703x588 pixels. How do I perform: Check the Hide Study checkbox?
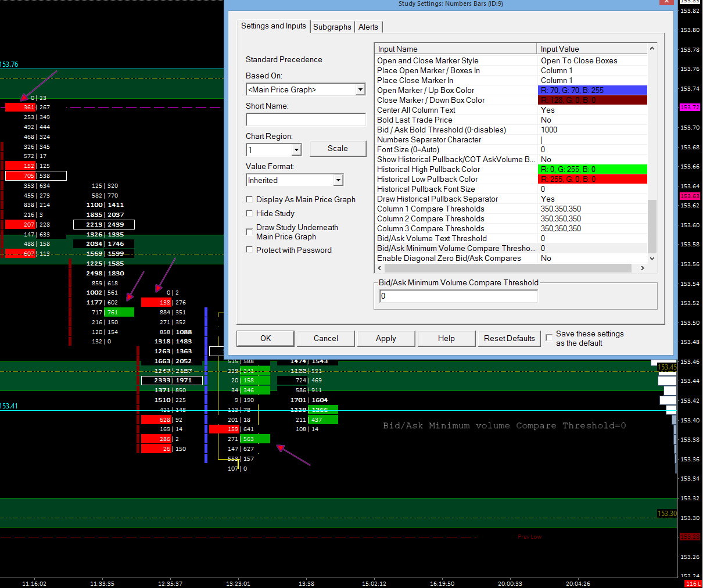pyautogui.click(x=250, y=213)
